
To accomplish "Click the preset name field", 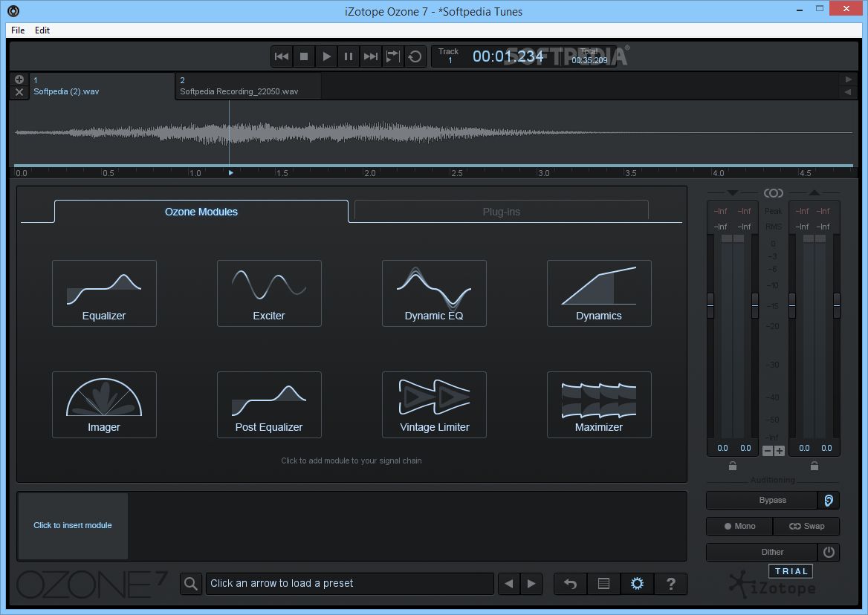I will [350, 584].
